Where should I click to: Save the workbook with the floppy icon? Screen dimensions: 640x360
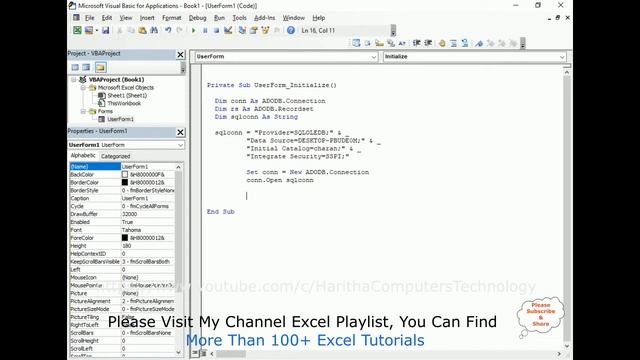[x=106, y=30]
